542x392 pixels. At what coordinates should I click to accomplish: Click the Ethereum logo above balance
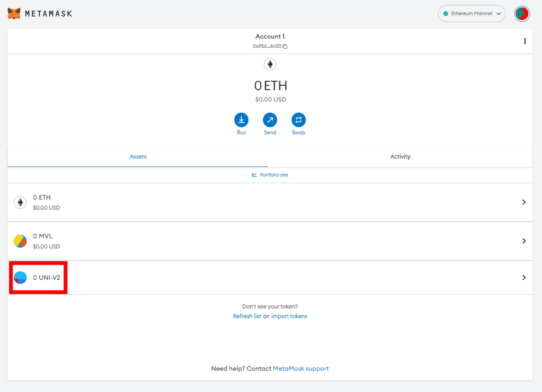point(270,64)
